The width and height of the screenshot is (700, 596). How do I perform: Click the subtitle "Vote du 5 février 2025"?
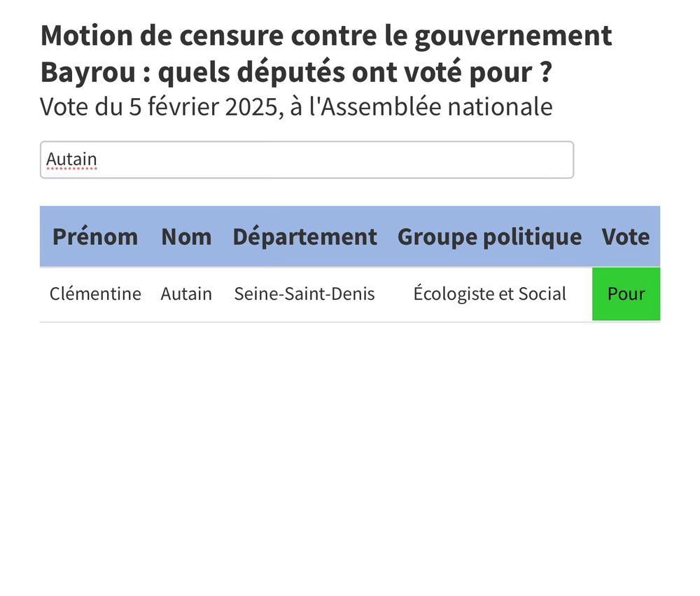pos(296,106)
